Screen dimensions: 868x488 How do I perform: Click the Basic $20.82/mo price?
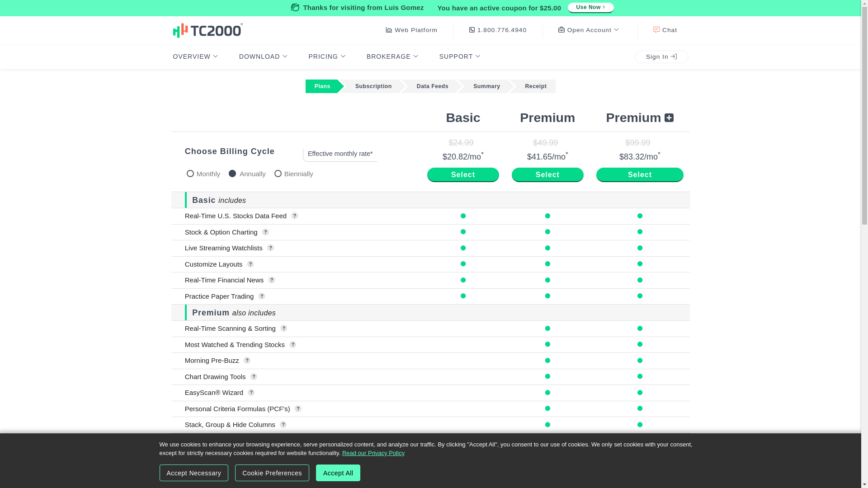(x=463, y=156)
